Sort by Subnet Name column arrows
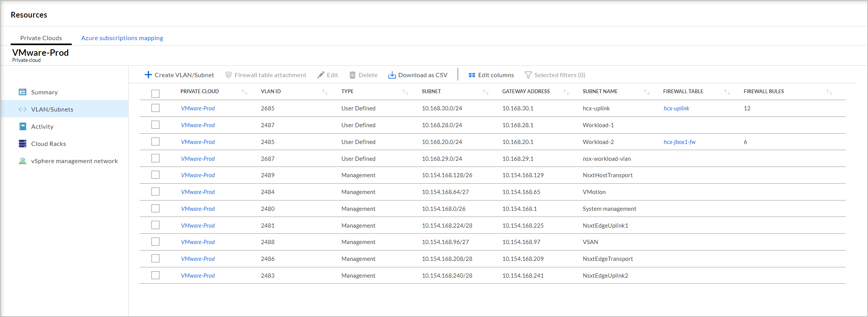The image size is (868, 317). 647,92
